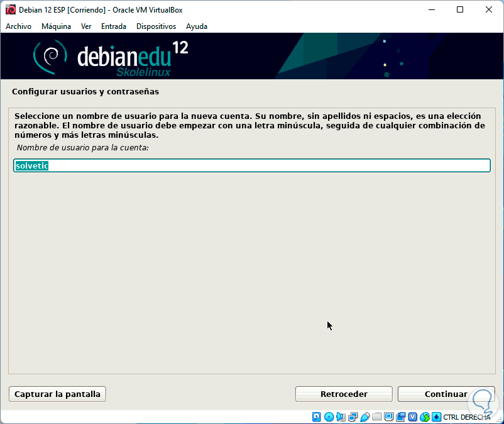Click the CTRL DERECHA host key label
This screenshot has height=424, width=504.
(467, 417)
